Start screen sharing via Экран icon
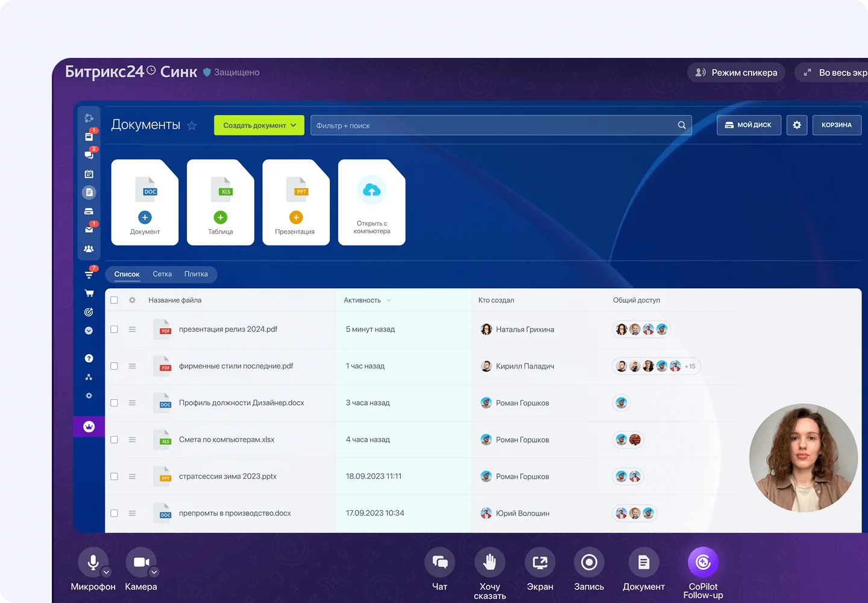The width and height of the screenshot is (868, 603). [539, 563]
